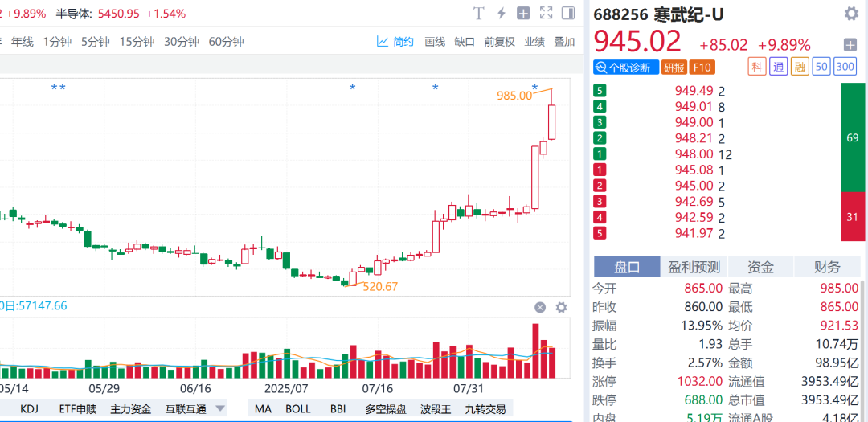The height and width of the screenshot is (422, 868).
Task: Select the 九转交易 indicator
Action: point(485,409)
